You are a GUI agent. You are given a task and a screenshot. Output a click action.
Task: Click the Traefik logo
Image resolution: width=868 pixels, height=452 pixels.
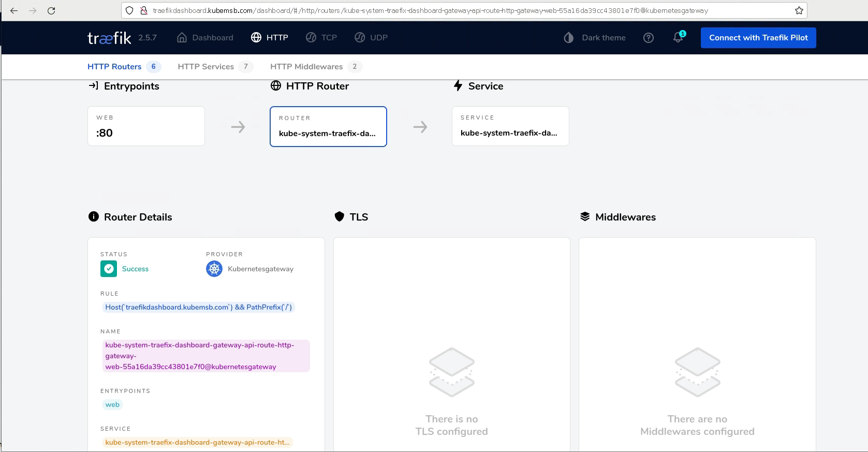coord(109,38)
